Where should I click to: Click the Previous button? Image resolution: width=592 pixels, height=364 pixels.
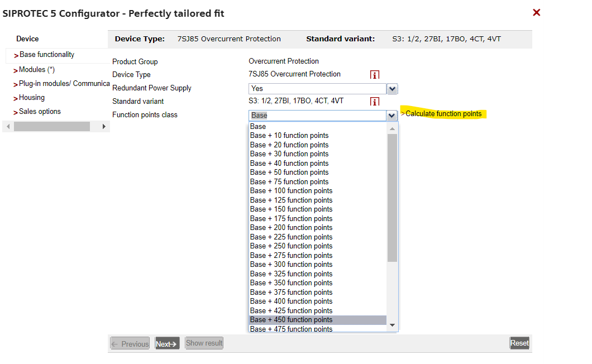tap(130, 343)
